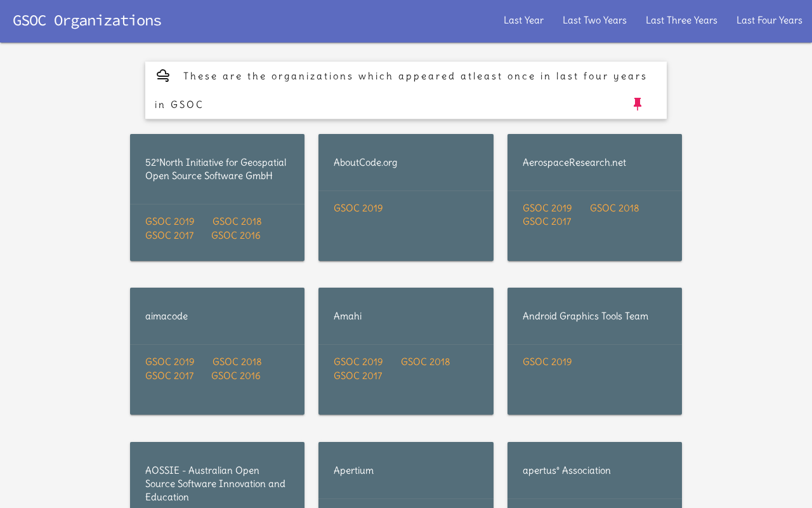Click GSOC 2018 link for AerospaceResearch.net
This screenshot has height=508, width=812.
tap(614, 208)
